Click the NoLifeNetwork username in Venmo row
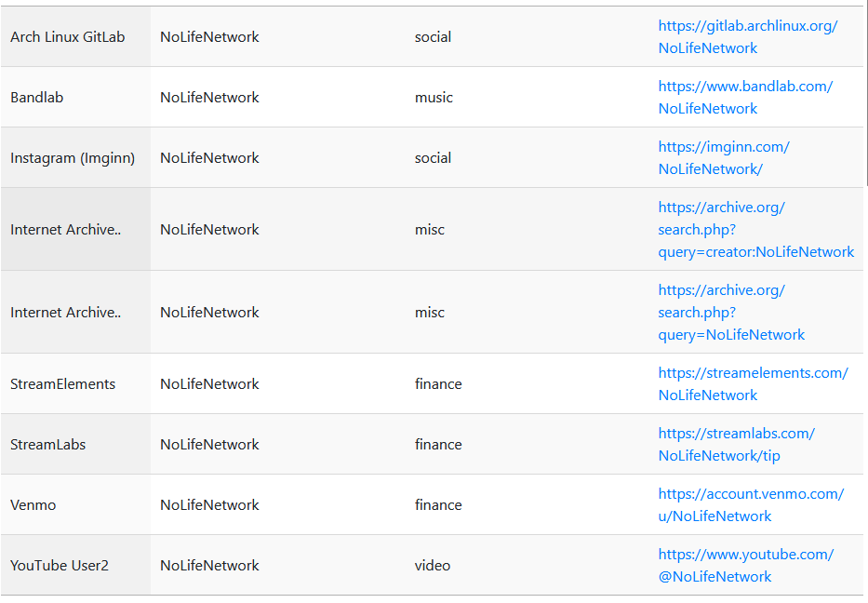 click(x=209, y=505)
